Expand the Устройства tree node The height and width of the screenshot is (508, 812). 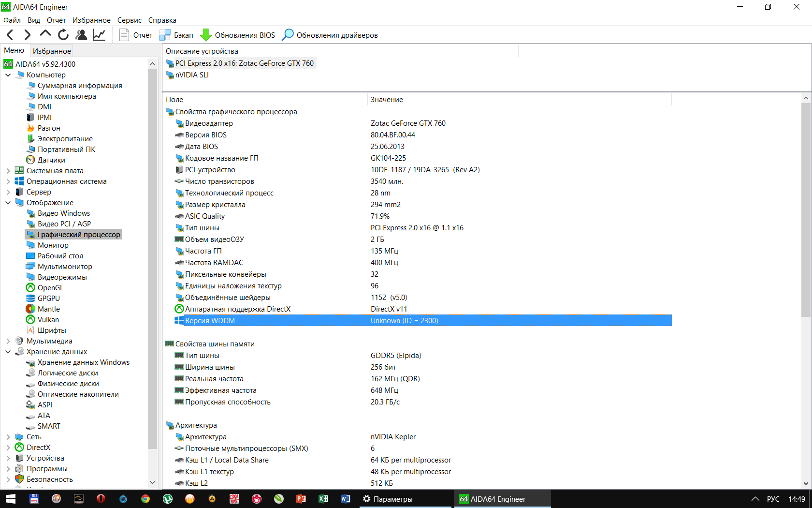pyautogui.click(x=8, y=458)
